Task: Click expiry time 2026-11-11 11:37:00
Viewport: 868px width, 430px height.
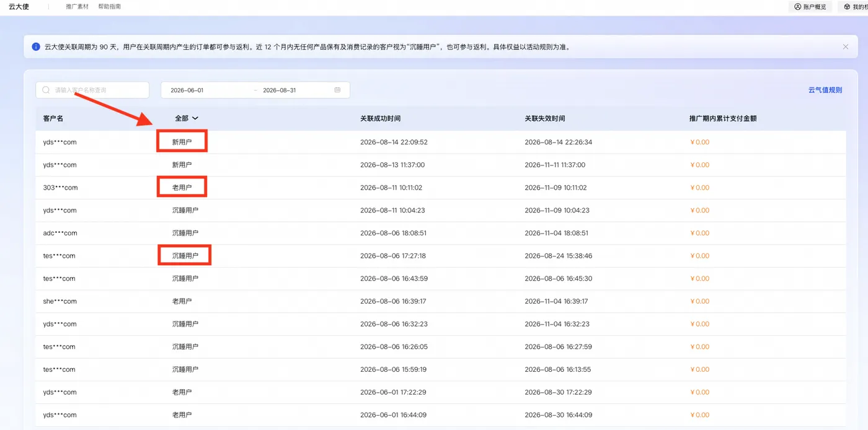Action: pyautogui.click(x=555, y=165)
